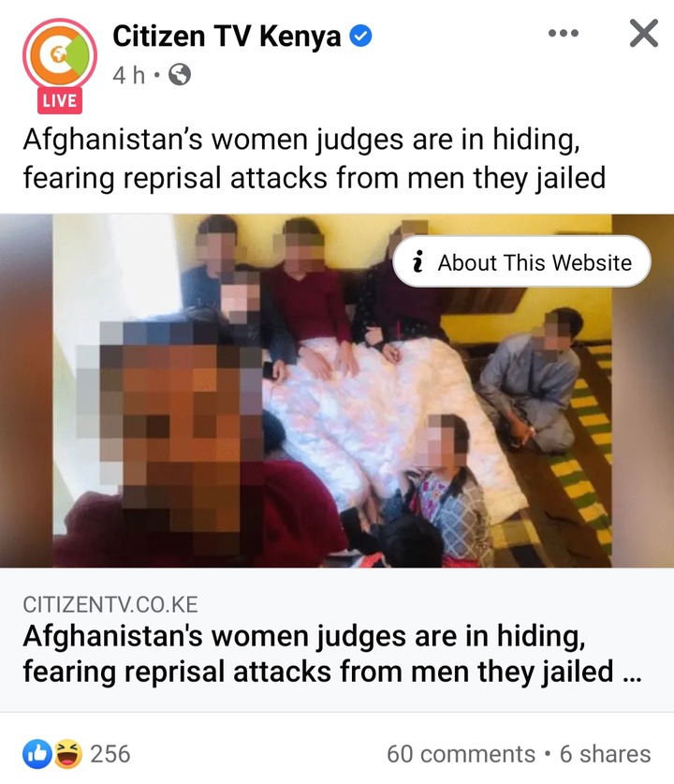Screen dimensions: 674x784
Task: Click the 4 h post timestamp
Action: click(x=128, y=76)
